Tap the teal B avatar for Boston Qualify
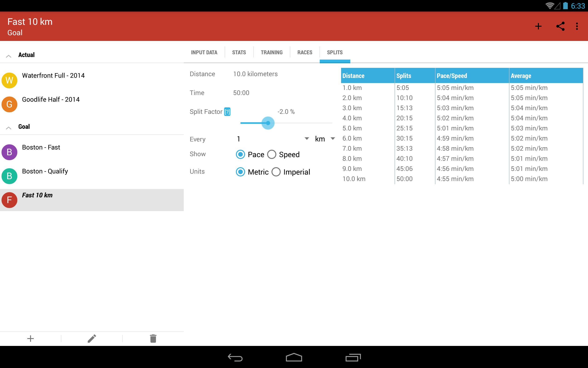 click(9, 176)
